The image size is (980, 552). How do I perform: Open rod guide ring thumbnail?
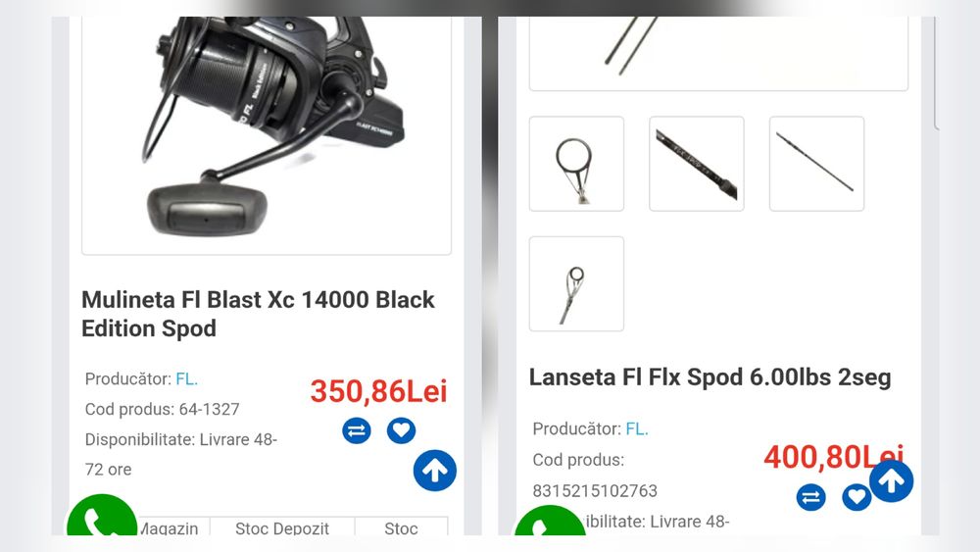(x=576, y=164)
